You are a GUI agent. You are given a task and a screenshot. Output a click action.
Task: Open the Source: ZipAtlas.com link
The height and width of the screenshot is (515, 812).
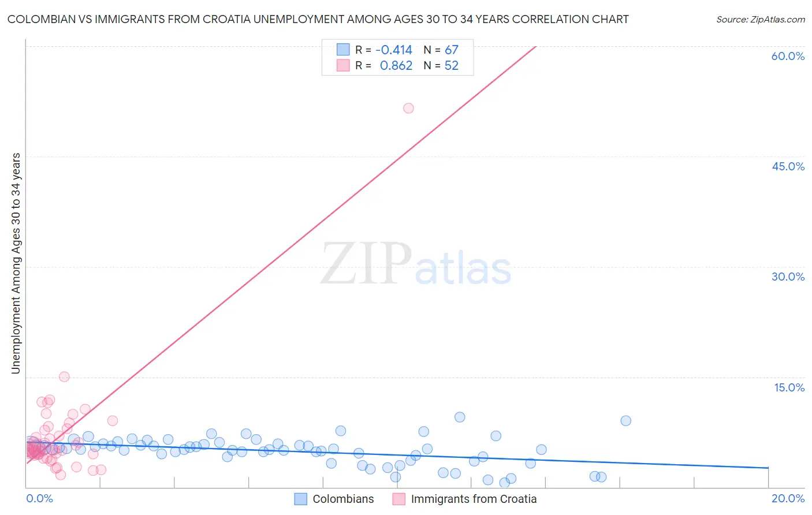pos(760,19)
